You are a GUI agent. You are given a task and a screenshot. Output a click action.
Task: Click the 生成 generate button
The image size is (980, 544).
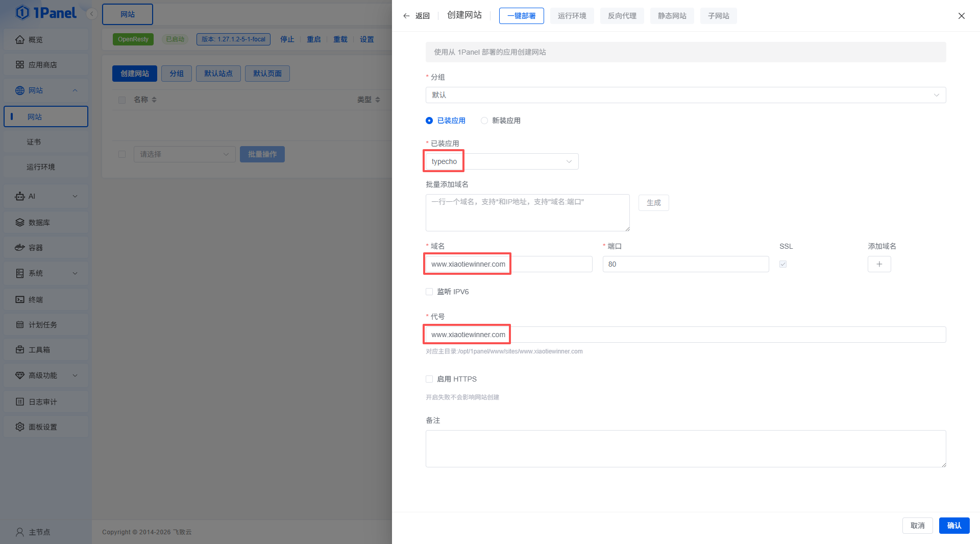pos(653,203)
